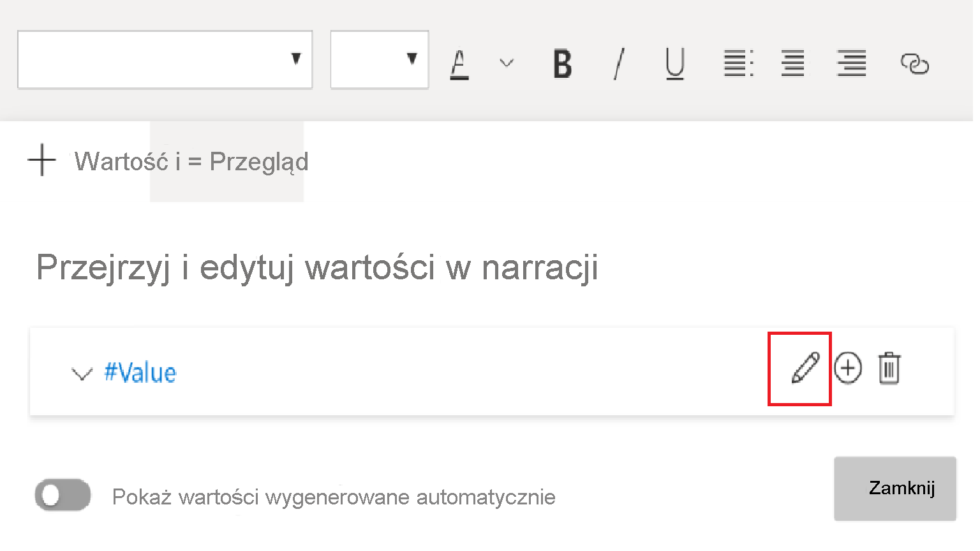Click the Pokaż wartości wygenerowane automatycznie label
Image resolution: width=980 pixels, height=551 pixels.
coord(334,497)
